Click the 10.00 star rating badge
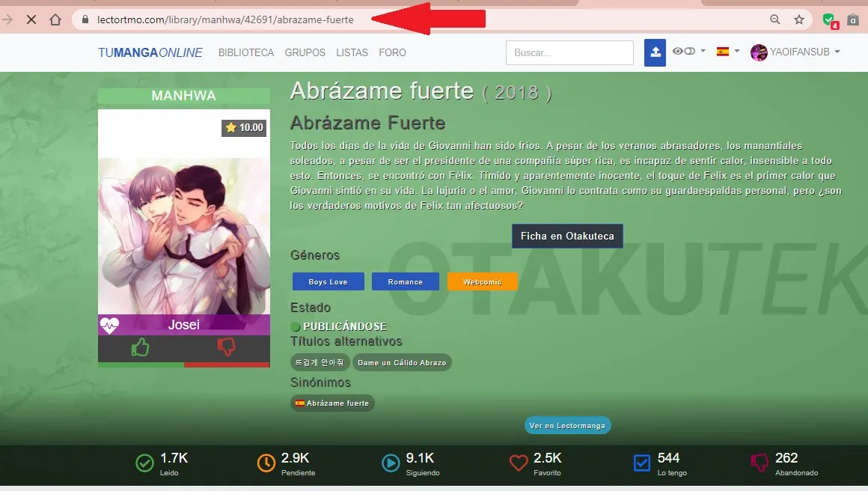This screenshot has height=491, width=868. point(244,128)
